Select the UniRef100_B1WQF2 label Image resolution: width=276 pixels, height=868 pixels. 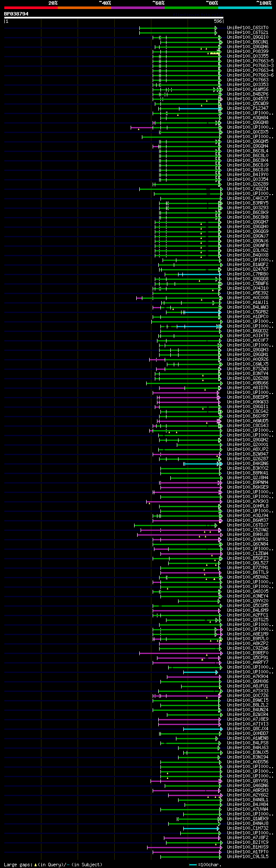point(248,265)
